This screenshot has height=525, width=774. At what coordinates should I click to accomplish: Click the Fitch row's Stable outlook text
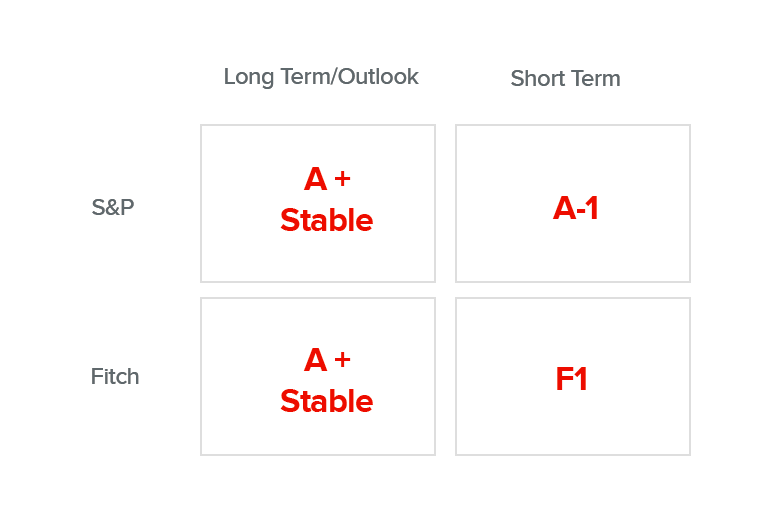[x=326, y=401]
